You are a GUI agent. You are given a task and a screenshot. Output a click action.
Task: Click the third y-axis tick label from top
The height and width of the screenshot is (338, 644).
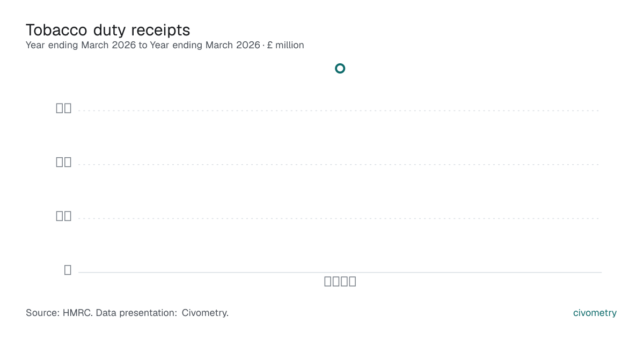point(64,215)
